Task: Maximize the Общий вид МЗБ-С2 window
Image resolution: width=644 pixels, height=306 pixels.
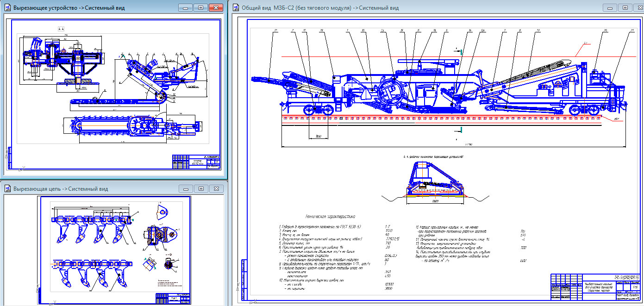Action: click(x=625, y=7)
